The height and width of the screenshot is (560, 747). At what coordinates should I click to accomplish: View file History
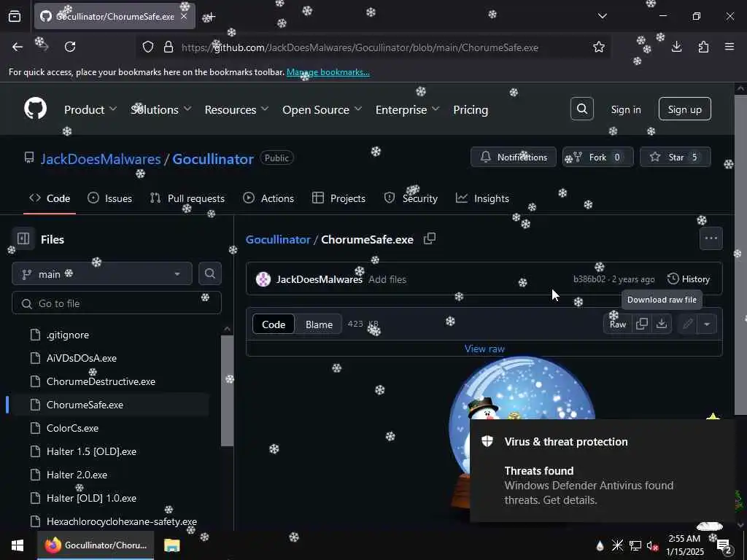click(689, 279)
